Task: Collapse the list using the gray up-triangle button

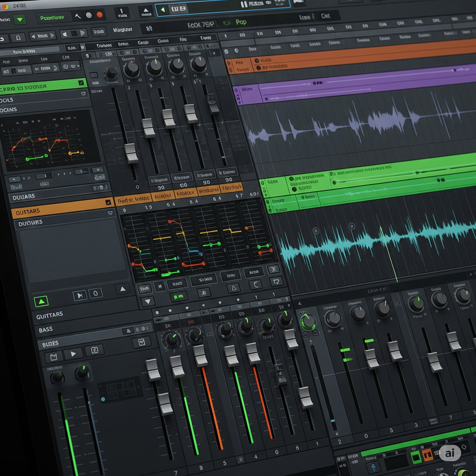Action: tap(123, 289)
